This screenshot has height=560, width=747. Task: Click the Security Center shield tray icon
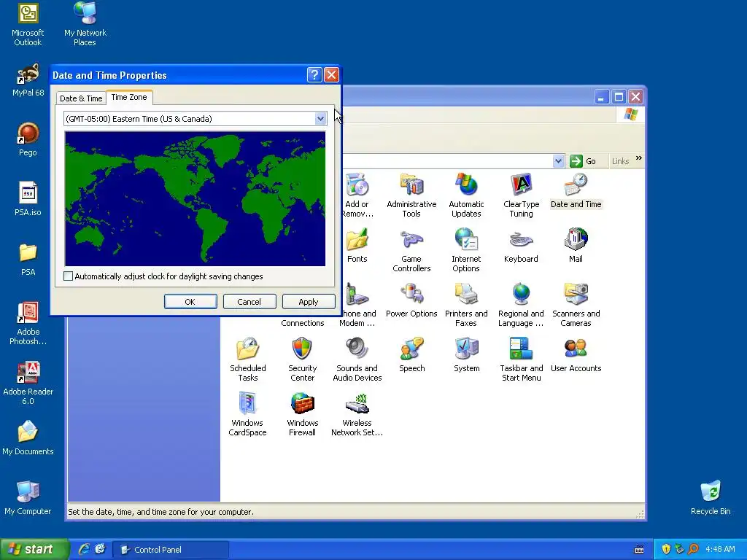coord(666,549)
